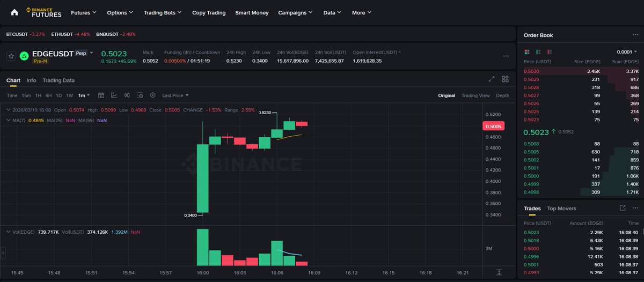Select the Time interval option
644x282 pixels.
pos(12,95)
